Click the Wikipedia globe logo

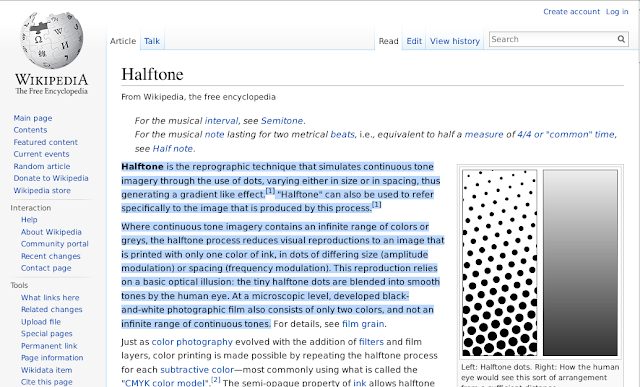pyautogui.click(x=51, y=40)
